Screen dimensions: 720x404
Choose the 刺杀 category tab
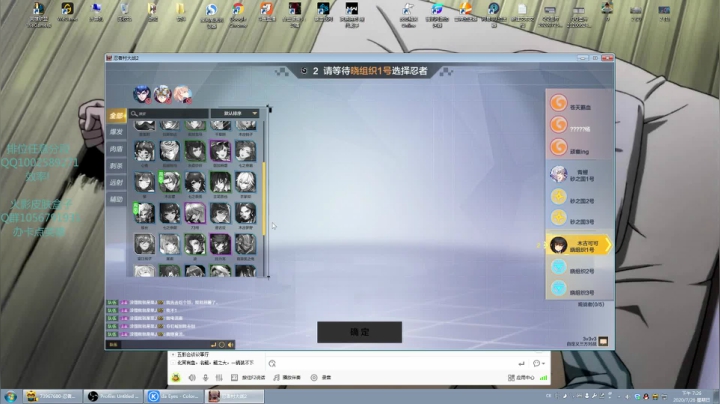tap(116, 166)
